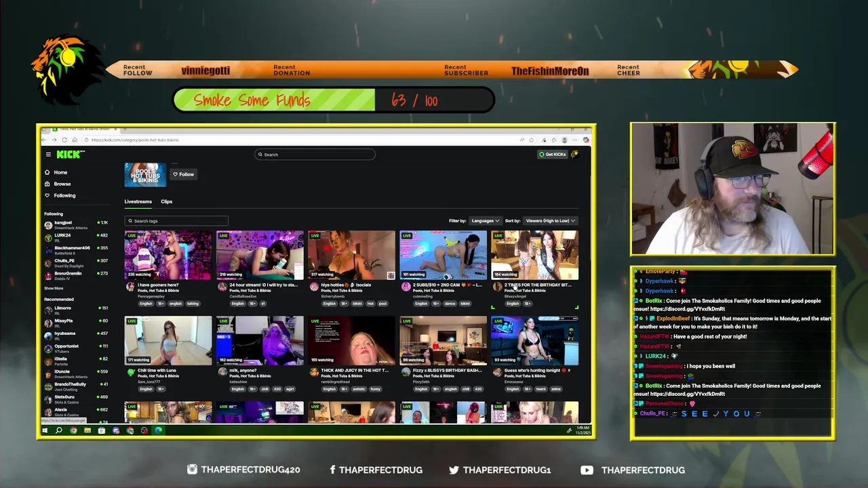868x488 pixels.
Task: Reload the page with refresh icon
Action: [64, 140]
